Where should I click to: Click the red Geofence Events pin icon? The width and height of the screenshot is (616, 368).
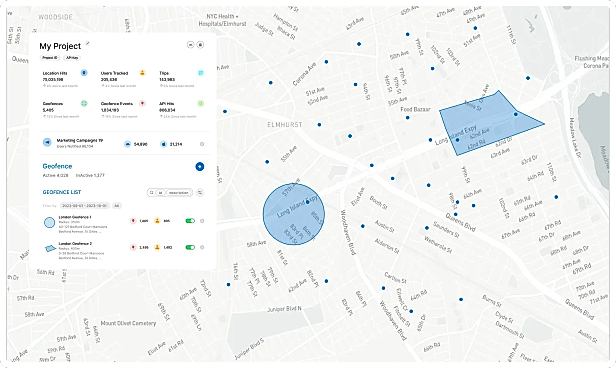(142, 103)
